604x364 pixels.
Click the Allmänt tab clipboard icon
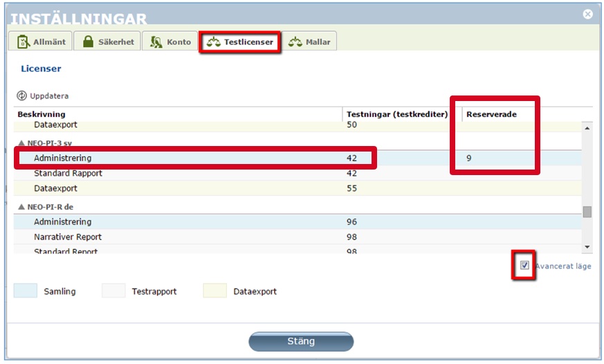23,42
